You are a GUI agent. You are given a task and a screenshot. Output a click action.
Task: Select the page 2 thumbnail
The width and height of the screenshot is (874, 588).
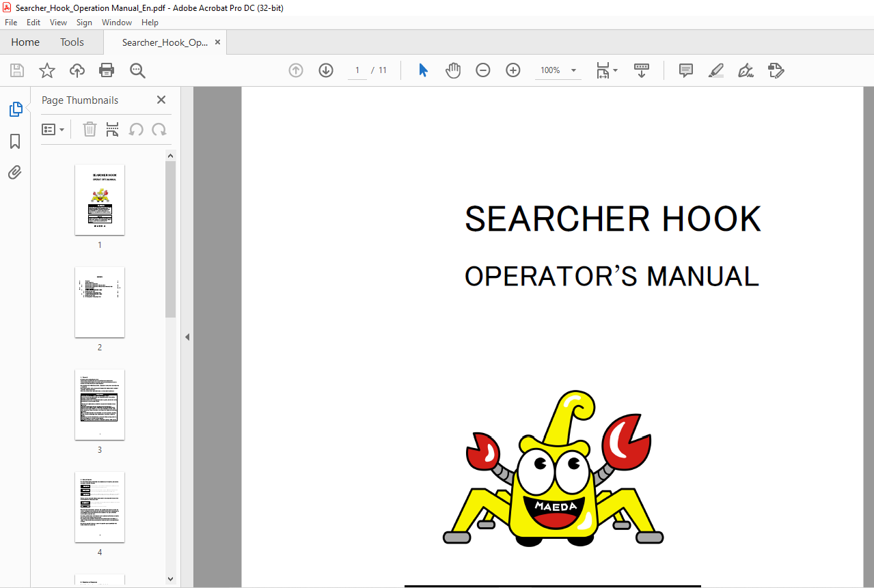pos(100,302)
